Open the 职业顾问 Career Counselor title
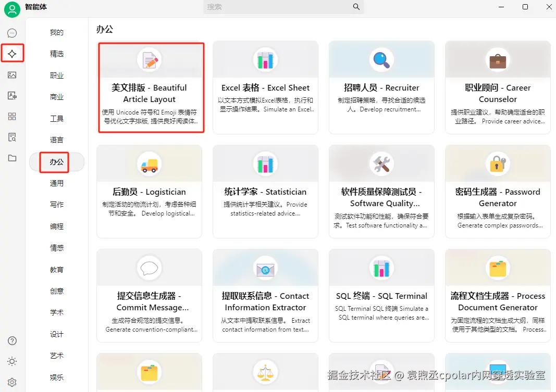The width and height of the screenshot is (556, 392). tap(498, 94)
